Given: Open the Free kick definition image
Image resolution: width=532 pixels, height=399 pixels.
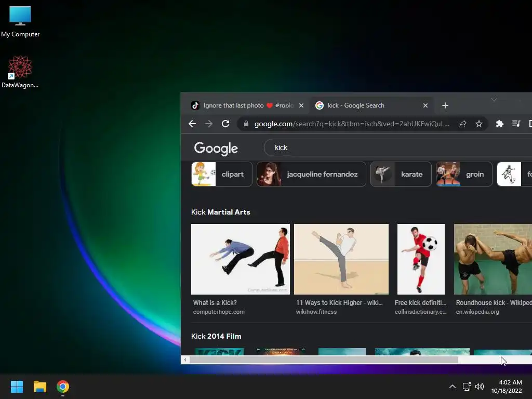Looking at the screenshot, I should pyautogui.click(x=421, y=259).
